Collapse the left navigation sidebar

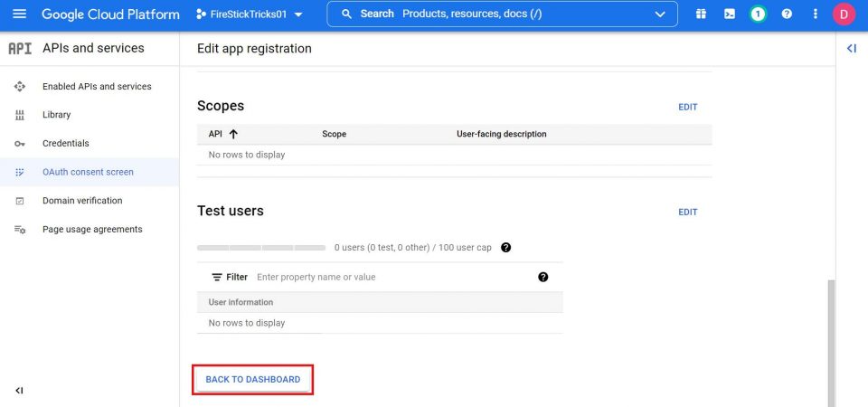click(x=19, y=391)
